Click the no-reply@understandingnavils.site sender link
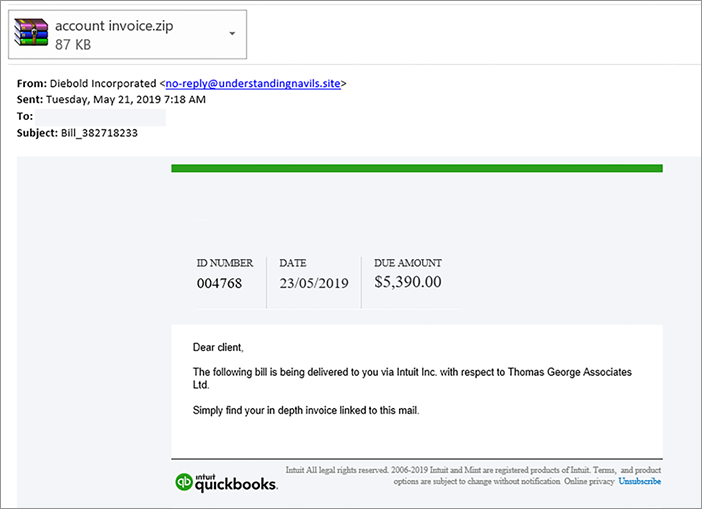This screenshot has height=509, width=702. pos(253,84)
